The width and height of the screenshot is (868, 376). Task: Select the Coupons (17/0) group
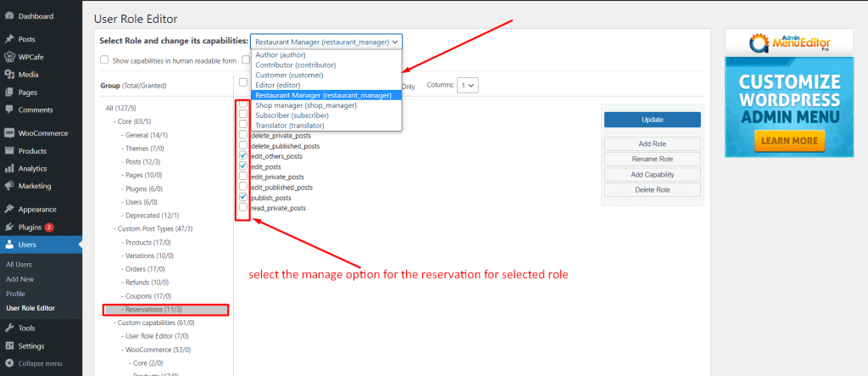click(x=146, y=295)
